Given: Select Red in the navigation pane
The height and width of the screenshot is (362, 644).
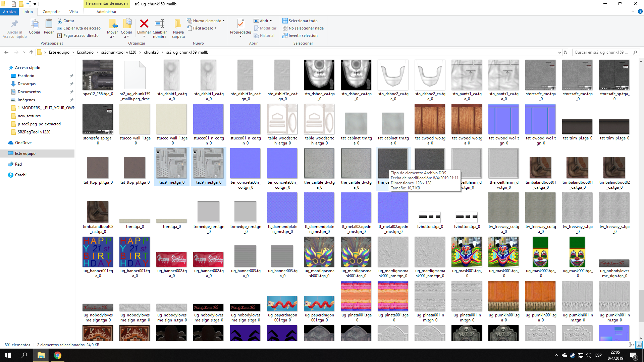Looking at the screenshot, I should coord(18,164).
